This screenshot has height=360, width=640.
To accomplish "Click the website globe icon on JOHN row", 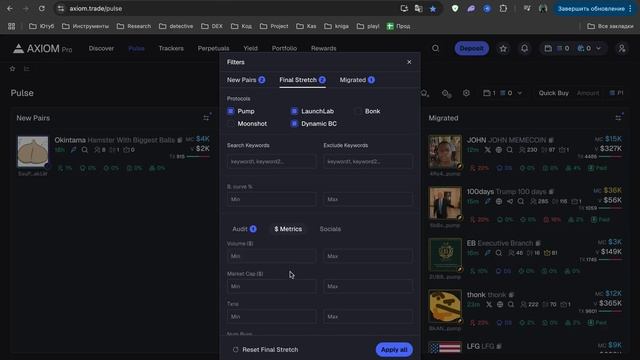I will (x=499, y=150).
